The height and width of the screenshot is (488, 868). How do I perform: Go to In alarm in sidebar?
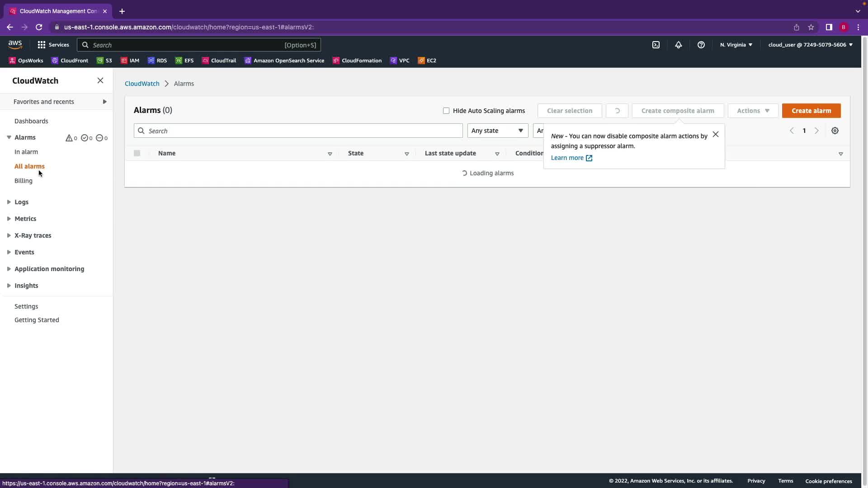coord(26,152)
